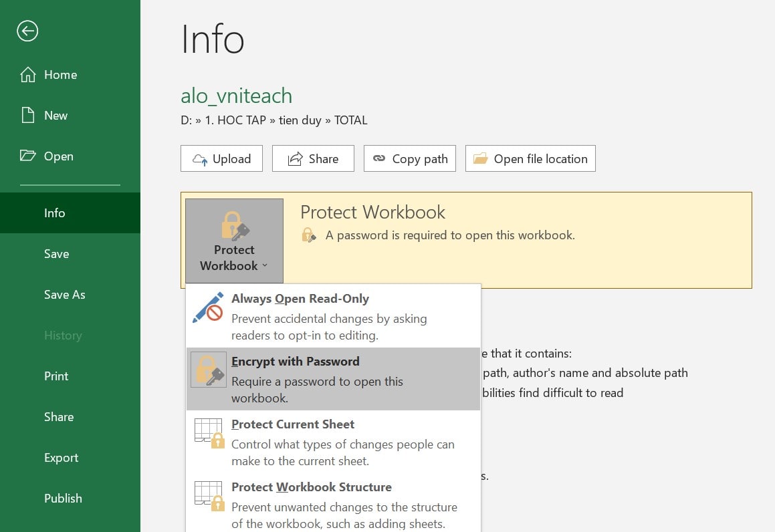775x532 pixels.
Task: Click the Protect Workbook Structure grid lock icon
Action: [x=209, y=496]
